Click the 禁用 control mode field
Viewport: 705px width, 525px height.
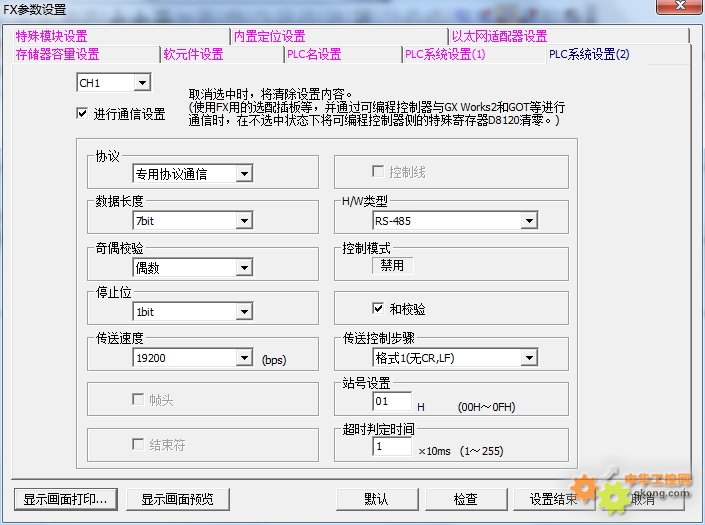point(393,265)
